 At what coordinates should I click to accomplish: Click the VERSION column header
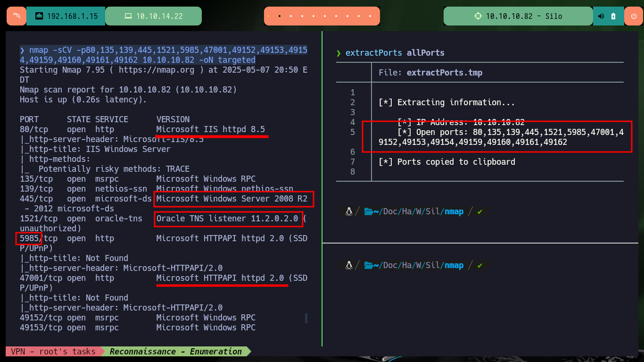(x=173, y=119)
